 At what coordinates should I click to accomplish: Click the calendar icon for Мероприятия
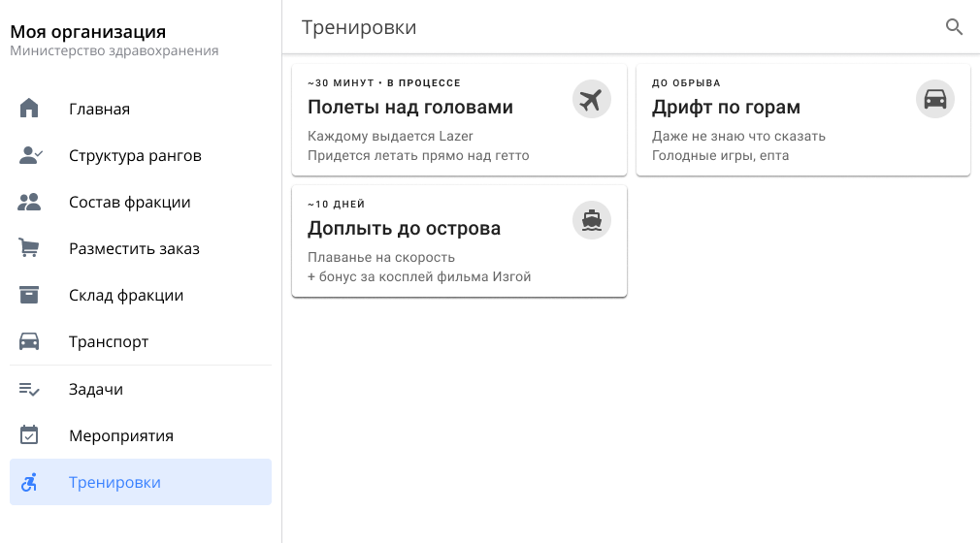coord(30,435)
